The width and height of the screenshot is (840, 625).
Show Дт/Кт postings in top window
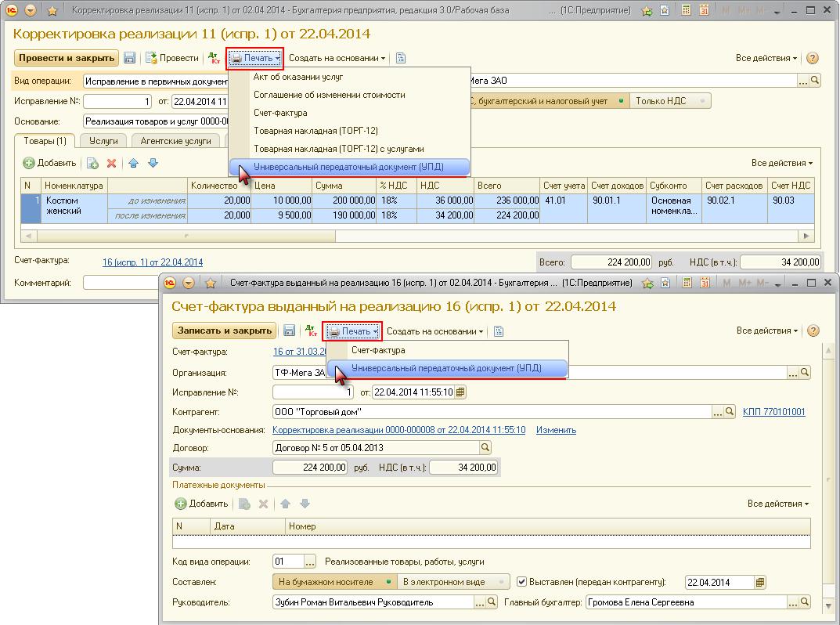click(214, 58)
